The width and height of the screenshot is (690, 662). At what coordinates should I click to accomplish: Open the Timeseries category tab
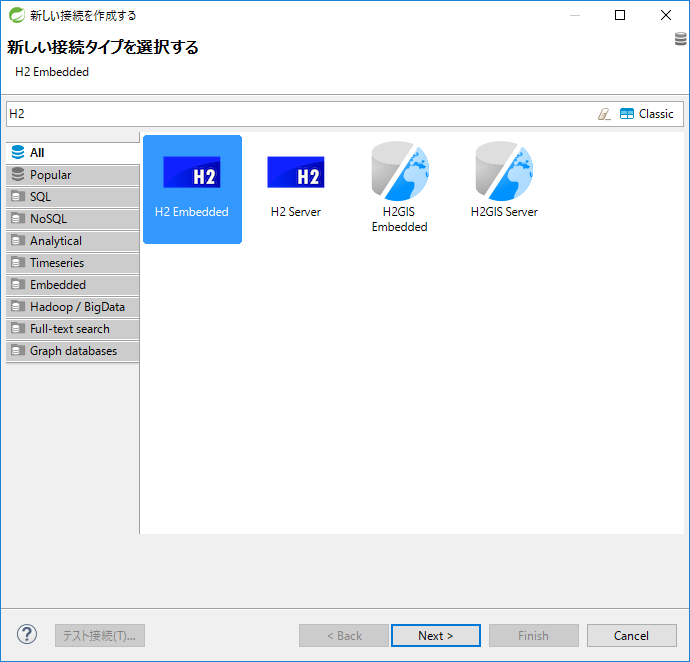click(73, 263)
